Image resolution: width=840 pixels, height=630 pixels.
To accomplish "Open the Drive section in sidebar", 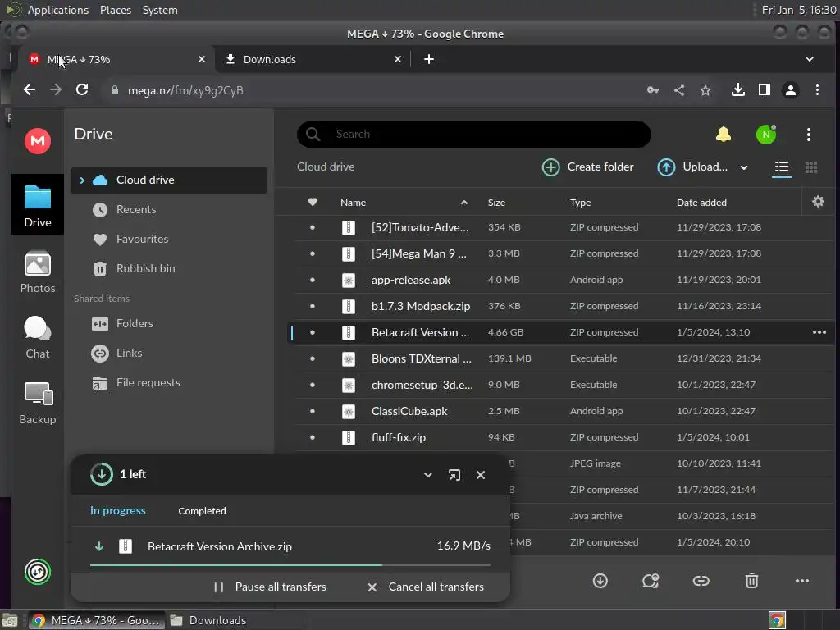I will 38,205.
